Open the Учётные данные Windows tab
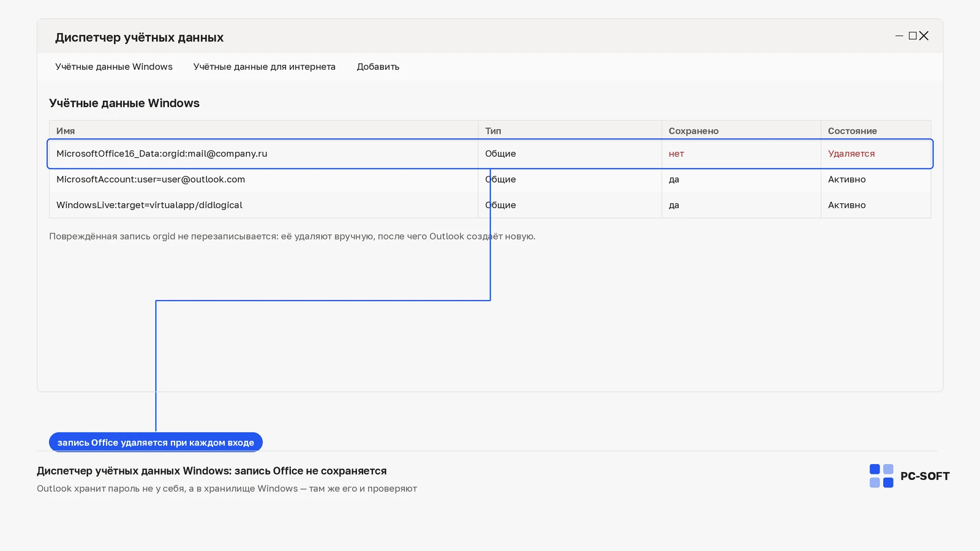The image size is (980, 551). coord(114,67)
